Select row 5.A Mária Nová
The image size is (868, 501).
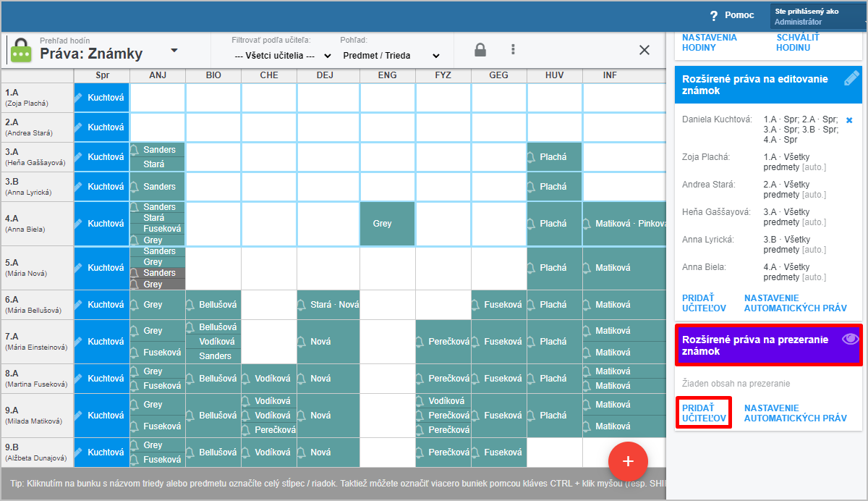(x=38, y=268)
